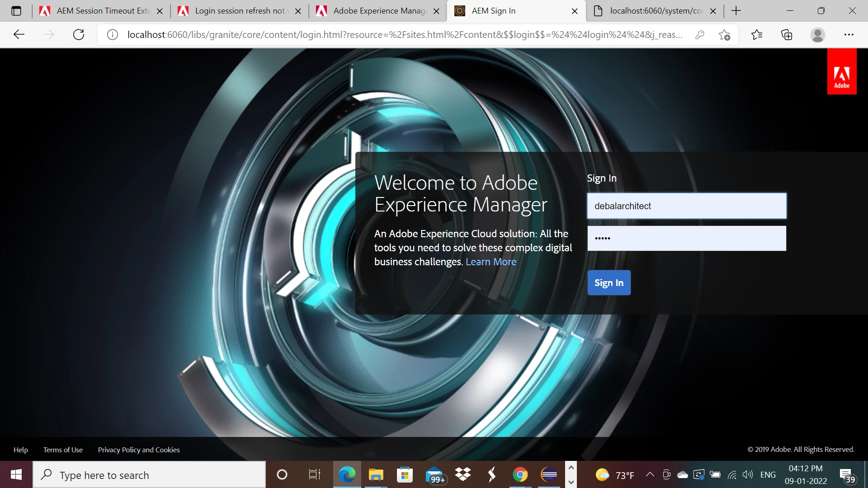Open the Collections icon in toolbar
868x488 pixels.
tap(787, 35)
